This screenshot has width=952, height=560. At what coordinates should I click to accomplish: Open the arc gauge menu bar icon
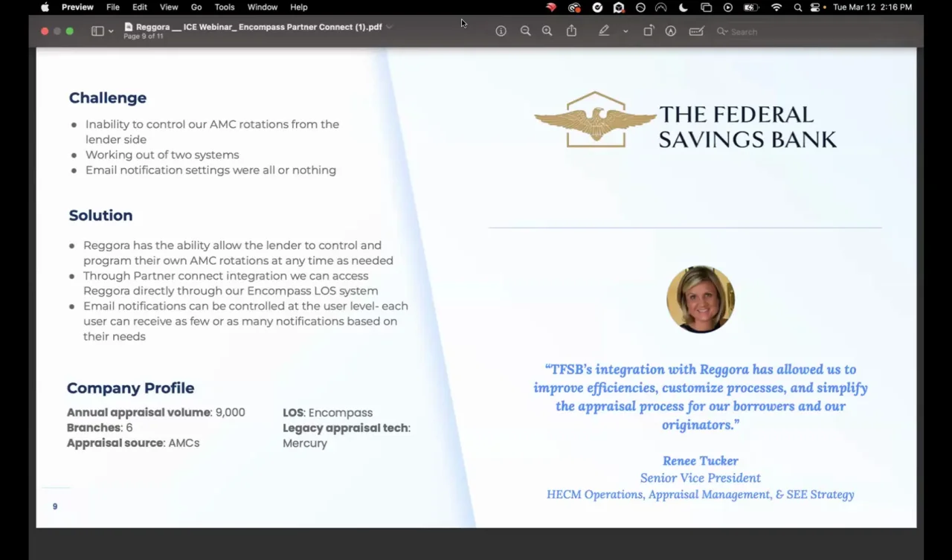(x=661, y=7)
